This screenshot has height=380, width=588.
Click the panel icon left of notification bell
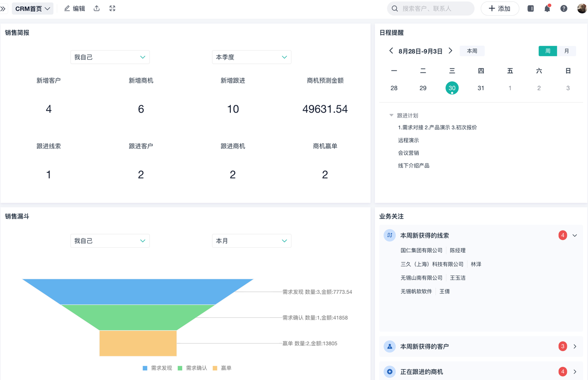tap(530, 8)
